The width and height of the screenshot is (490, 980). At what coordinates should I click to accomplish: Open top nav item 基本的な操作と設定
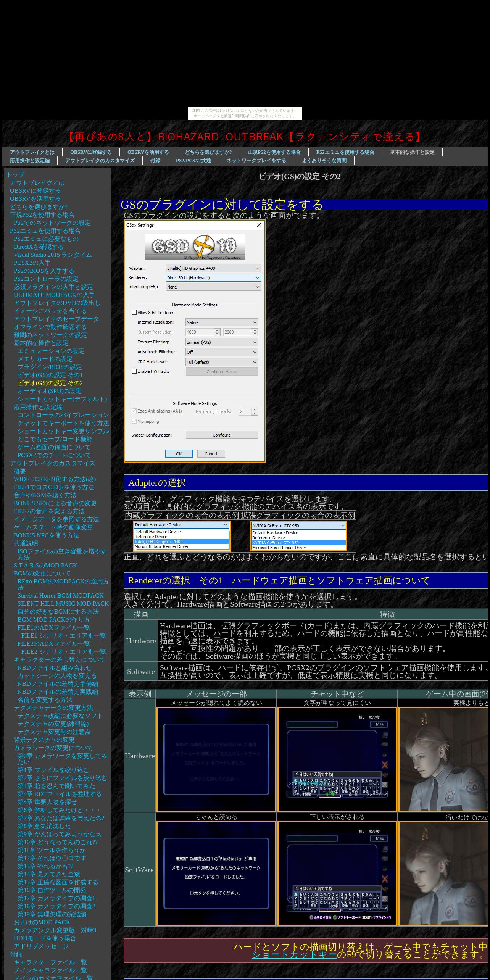point(412,152)
